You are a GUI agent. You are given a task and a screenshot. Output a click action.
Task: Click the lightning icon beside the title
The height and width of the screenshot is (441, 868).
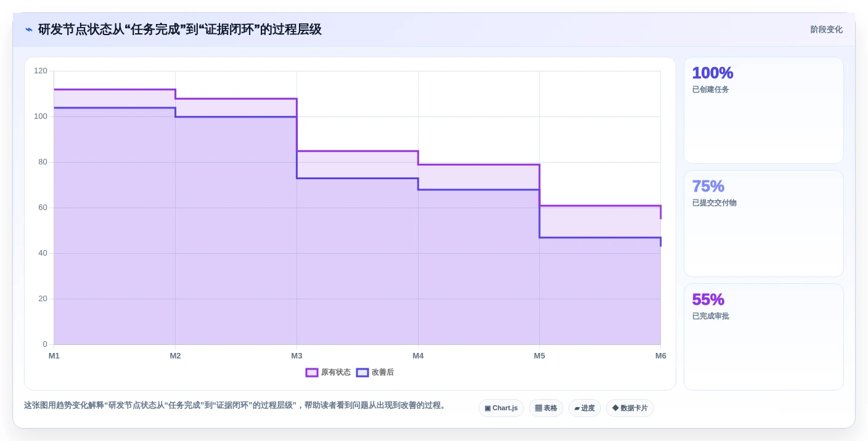coord(28,30)
